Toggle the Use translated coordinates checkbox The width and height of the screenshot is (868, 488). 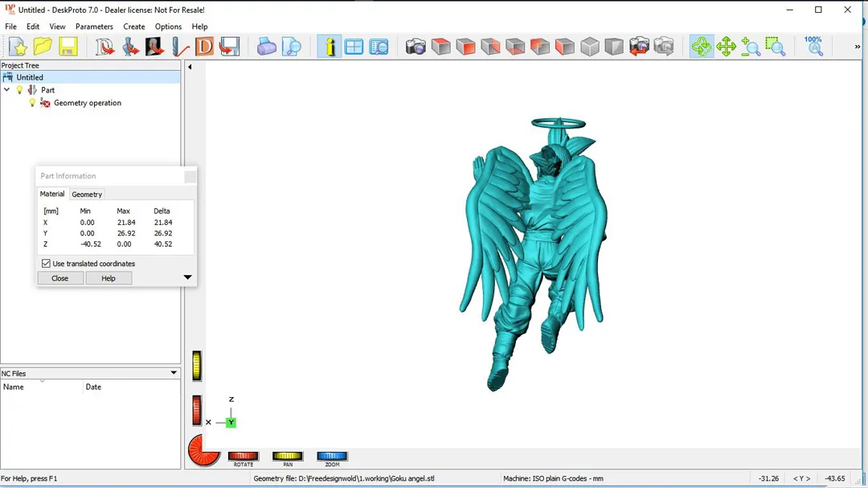[x=46, y=264]
